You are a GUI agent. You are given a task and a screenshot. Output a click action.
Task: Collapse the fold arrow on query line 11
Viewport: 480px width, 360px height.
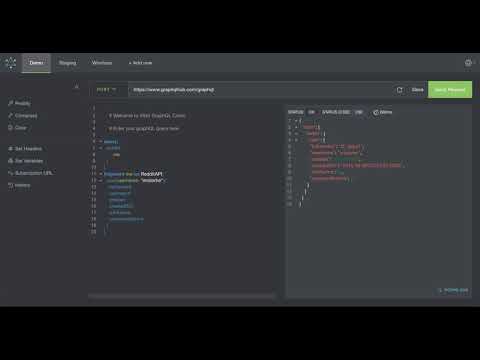101,174
